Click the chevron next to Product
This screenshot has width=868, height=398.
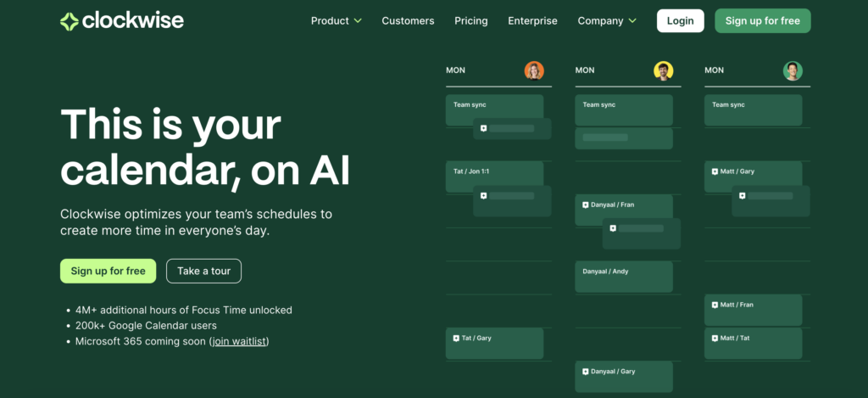click(358, 21)
